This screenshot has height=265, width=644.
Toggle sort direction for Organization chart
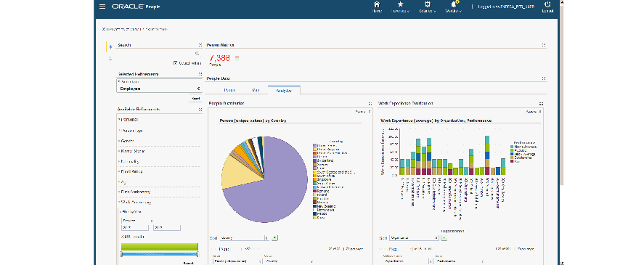coord(444,238)
